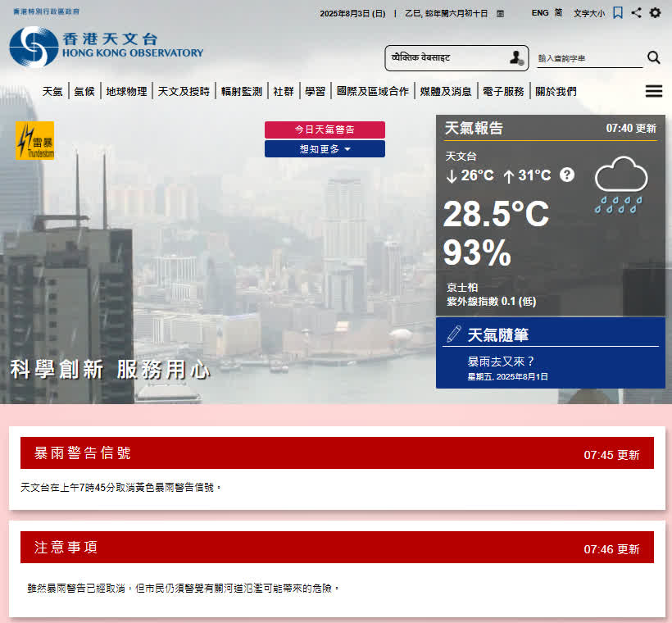Open the 地球物理 menu
The width and height of the screenshot is (672, 623).
(126, 91)
